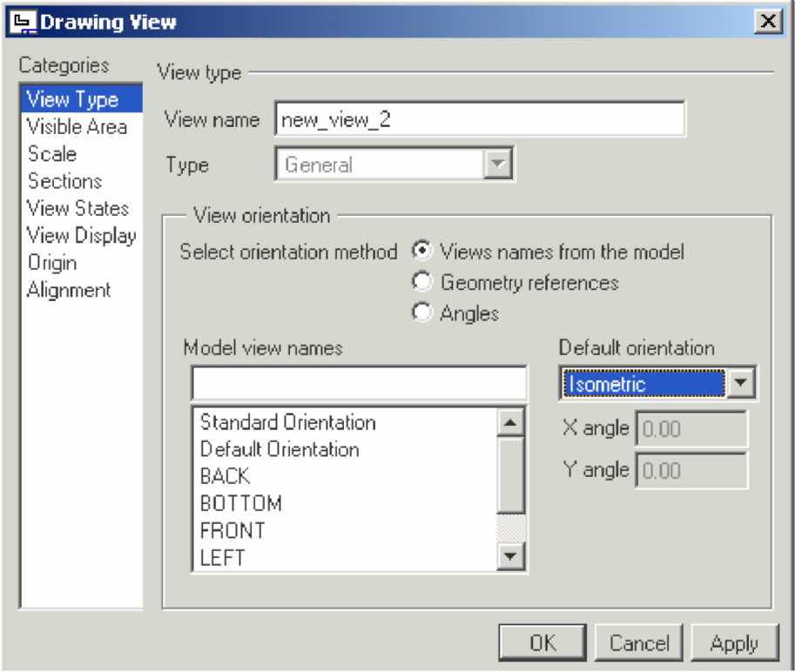Click the model view list scrollbar thumb
The width and height of the screenshot is (795, 672).
click(510, 475)
